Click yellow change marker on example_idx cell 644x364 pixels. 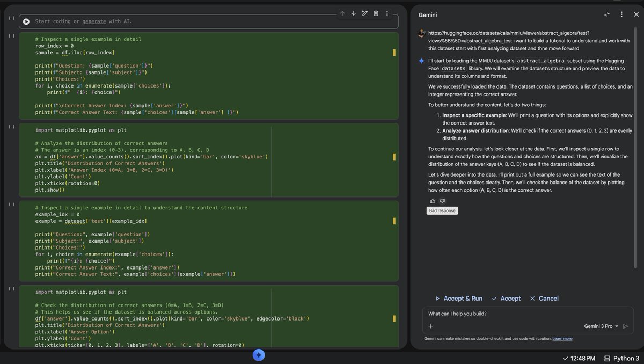394,221
